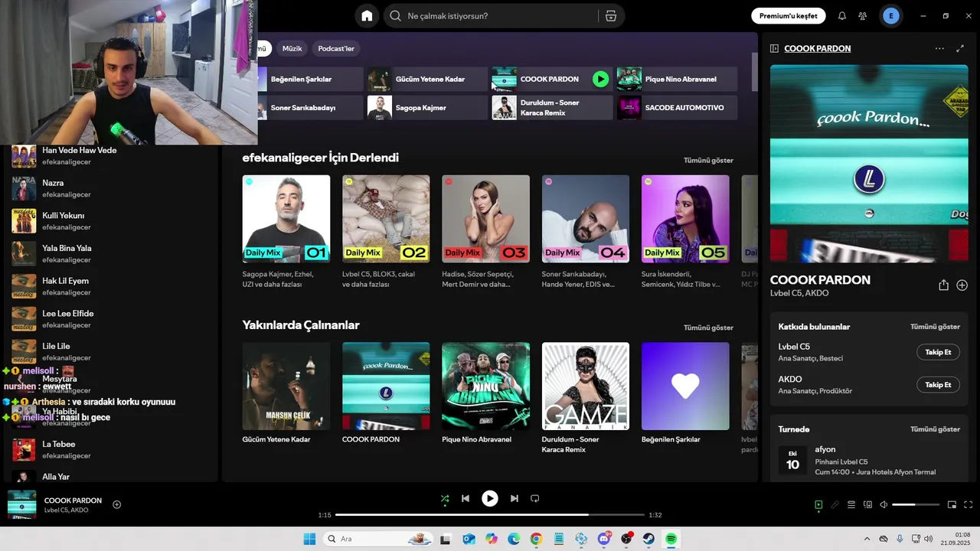Open SACODE AUTOMOTIVO shortcut tile

(678, 108)
